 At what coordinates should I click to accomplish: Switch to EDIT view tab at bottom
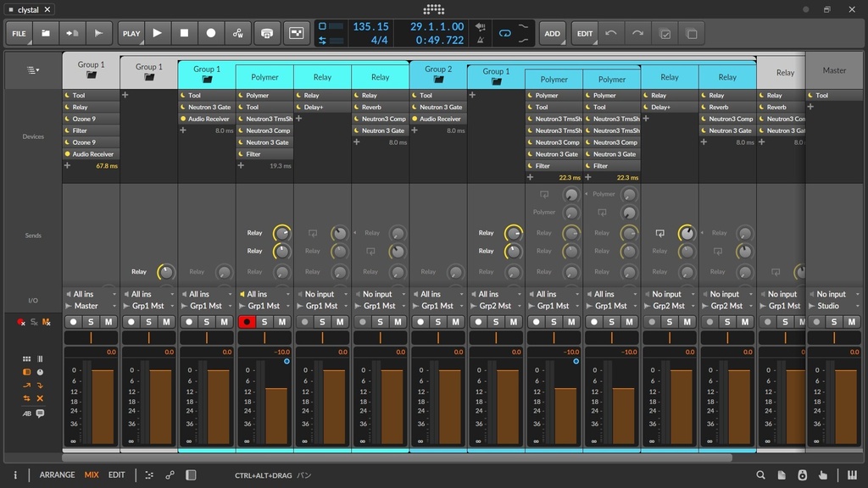click(116, 474)
